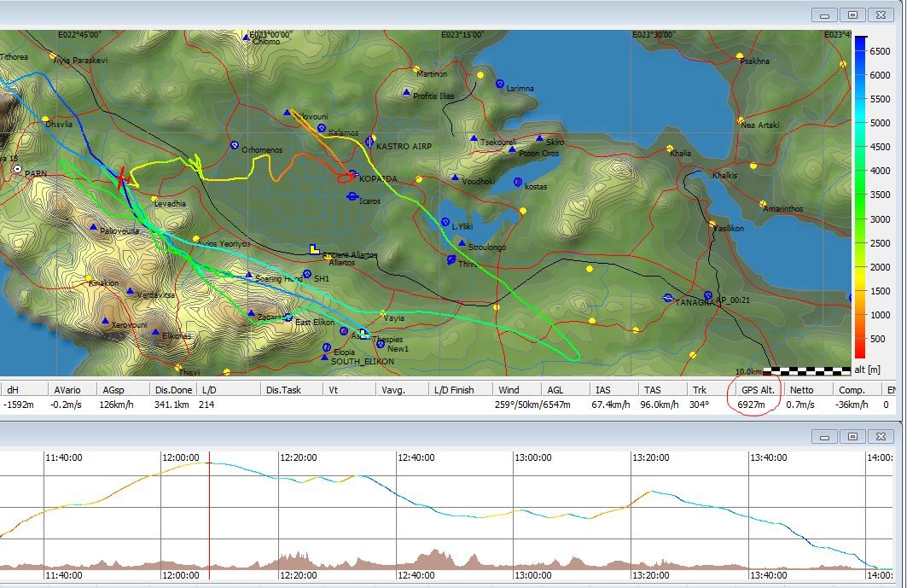Click the "6500" altitude legend label
This screenshot has height=588, width=907.
pyautogui.click(x=880, y=51)
